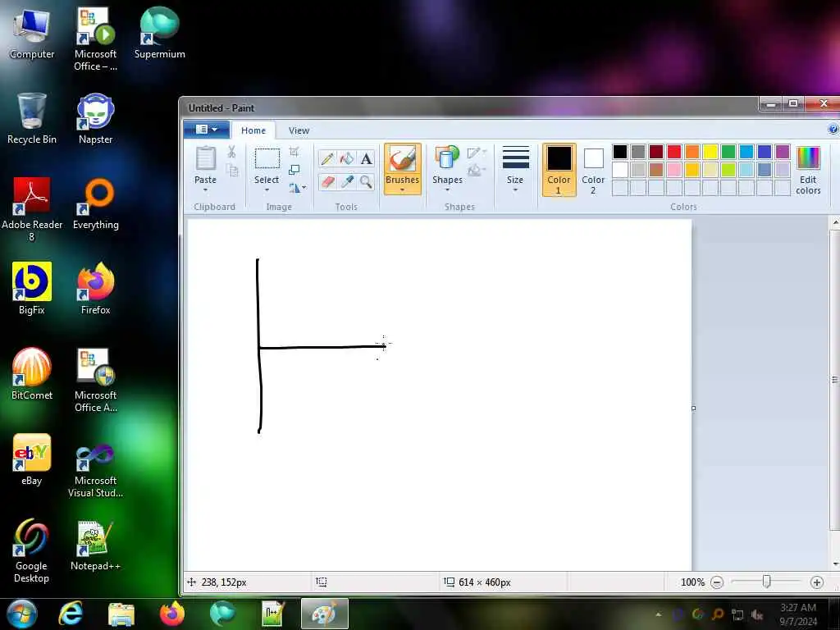The image size is (840, 630).
Task: Click the Cut scissors icon
Action: click(231, 152)
